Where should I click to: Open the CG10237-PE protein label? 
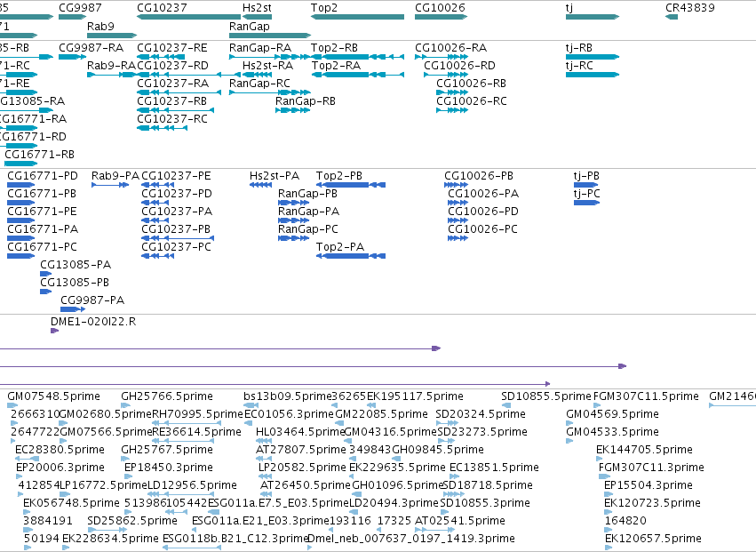(x=176, y=176)
